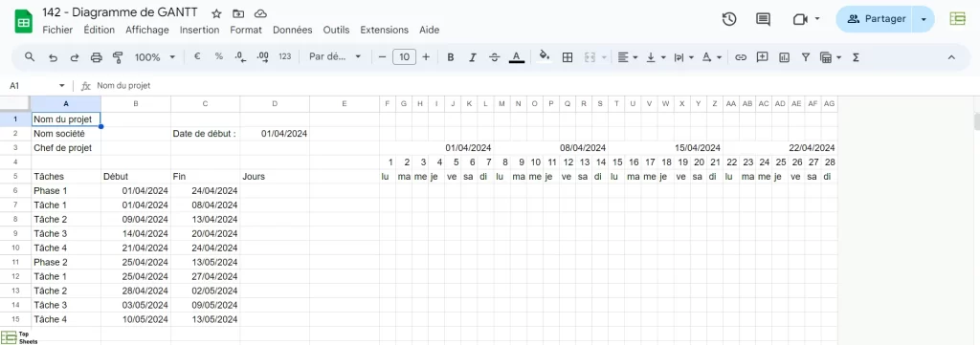Open the borders tool
This screenshot has width=980, height=345.
(x=568, y=57)
